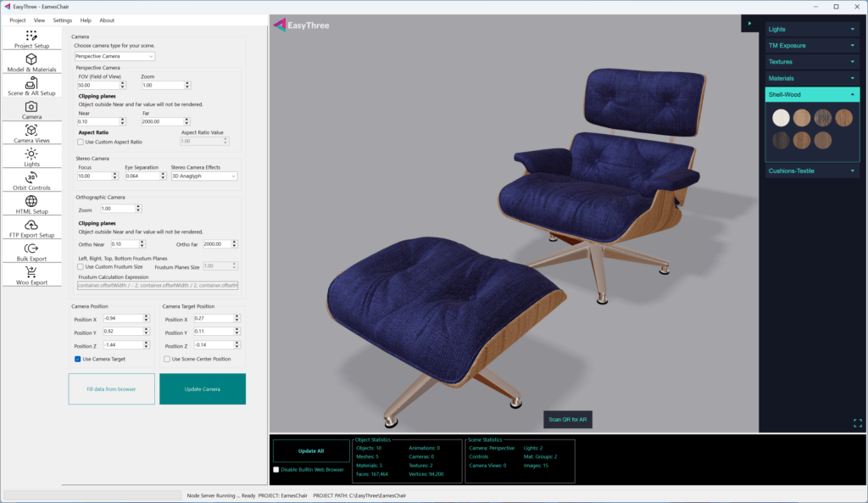
Task: Open the Stereo Camera Effects dropdown
Action: 204,176
